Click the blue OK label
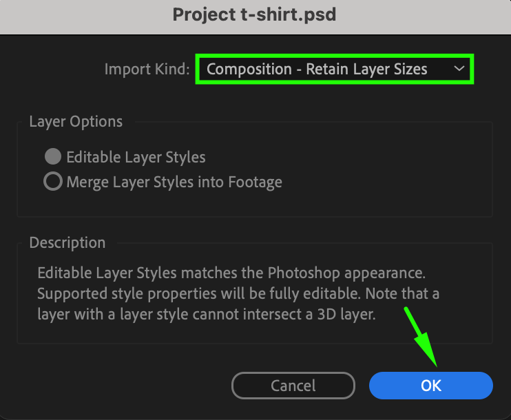 431,386
